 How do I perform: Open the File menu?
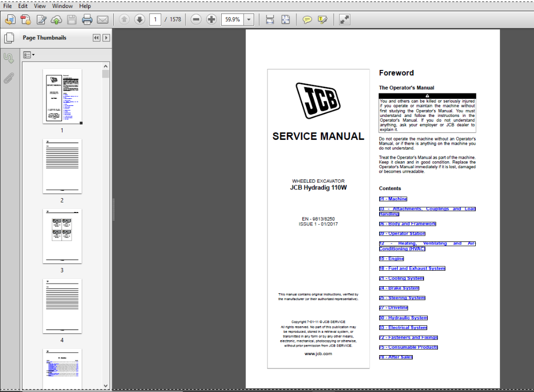tap(7, 6)
